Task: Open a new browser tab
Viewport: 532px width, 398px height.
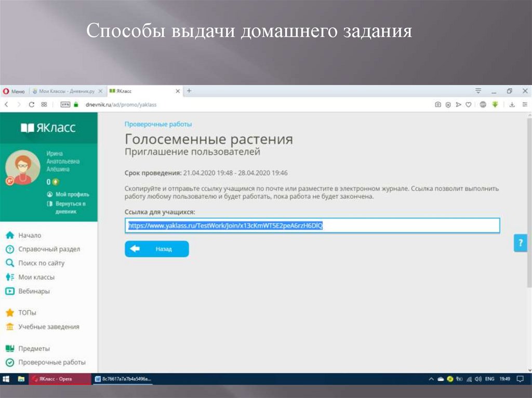Action: click(x=189, y=91)
